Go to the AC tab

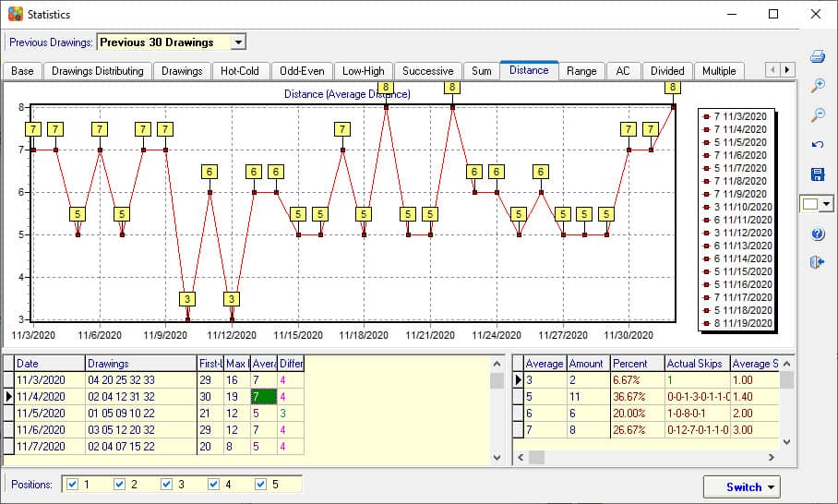[x=623, y=71]
